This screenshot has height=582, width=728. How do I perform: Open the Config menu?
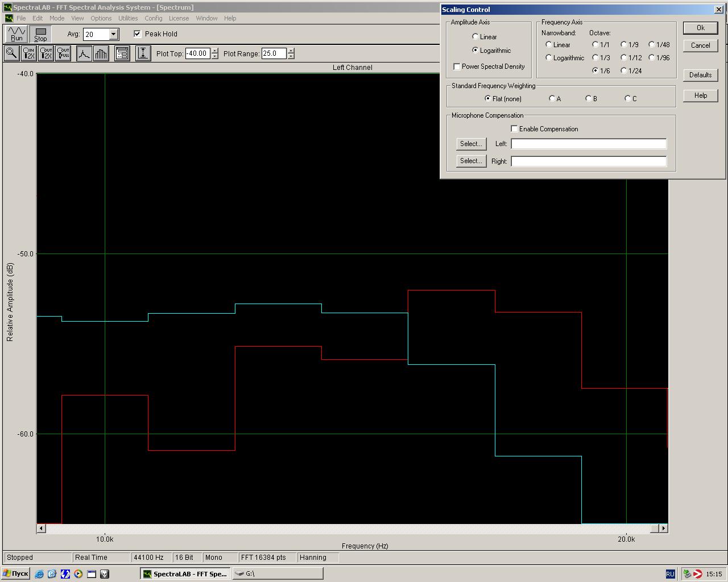click(x=153, y=18)
